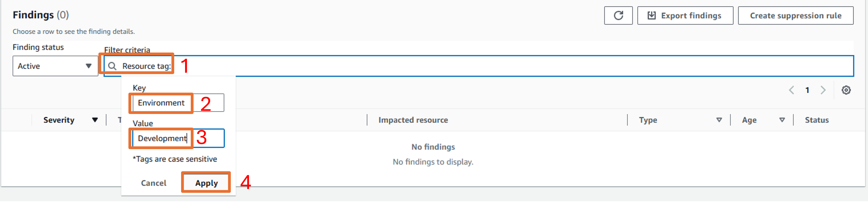Click the Export findings button label
The height and width of the screenshot is (208, 868).
691,16
